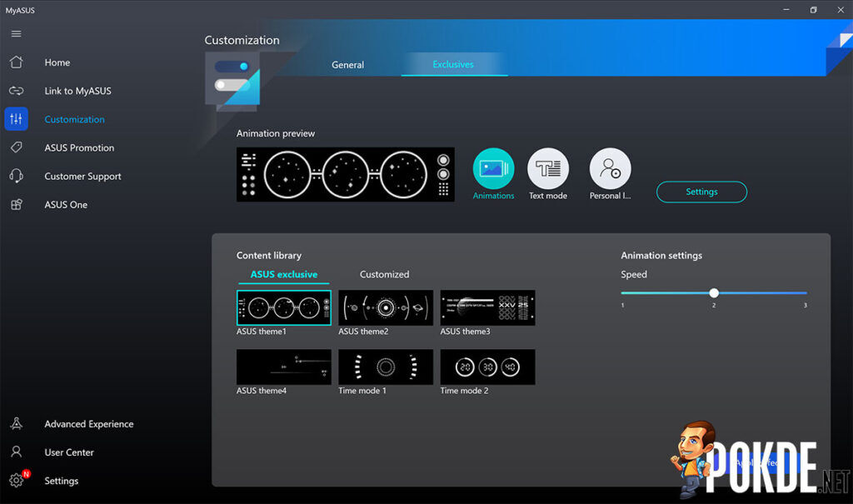Switch to the Exclusives tab
The height and width of the screenshot is (504, 853).
[x=453, y=64]
